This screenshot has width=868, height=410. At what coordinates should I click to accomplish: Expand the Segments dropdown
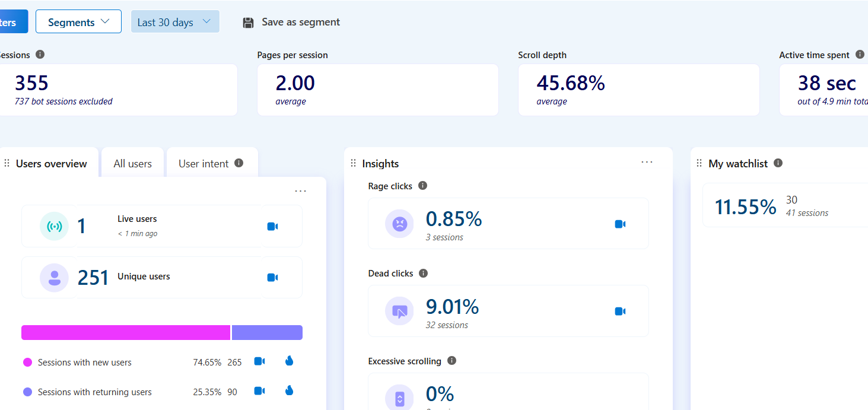[78, 22]
